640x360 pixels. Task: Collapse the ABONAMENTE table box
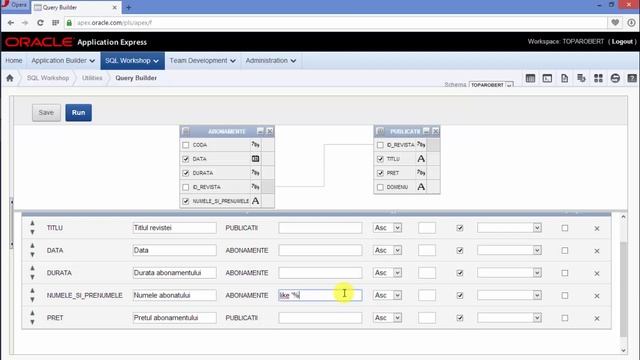tap(260, 131)
